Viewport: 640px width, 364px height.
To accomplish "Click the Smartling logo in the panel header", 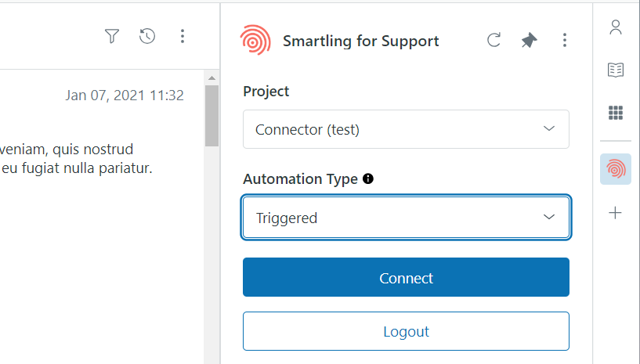I will 256,41.
